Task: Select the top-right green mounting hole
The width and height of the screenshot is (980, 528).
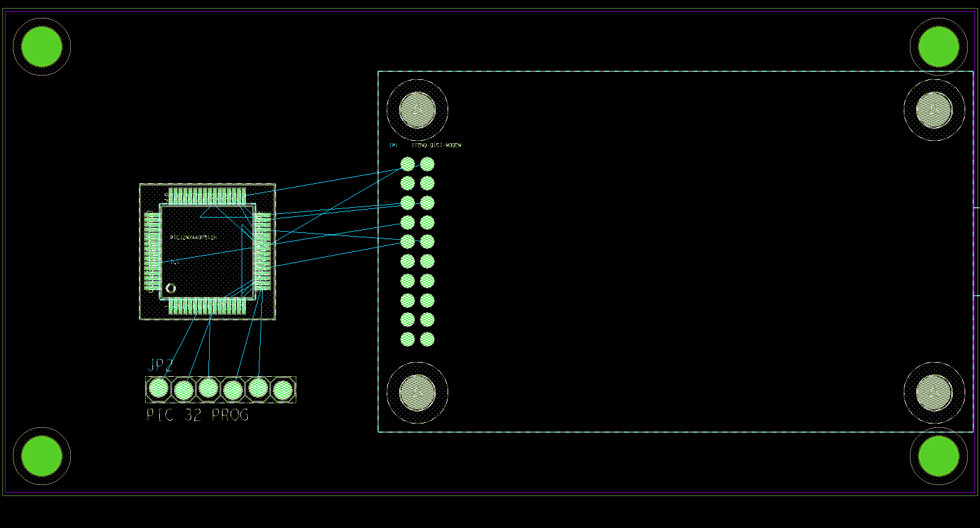Action: tap(939, 46)
